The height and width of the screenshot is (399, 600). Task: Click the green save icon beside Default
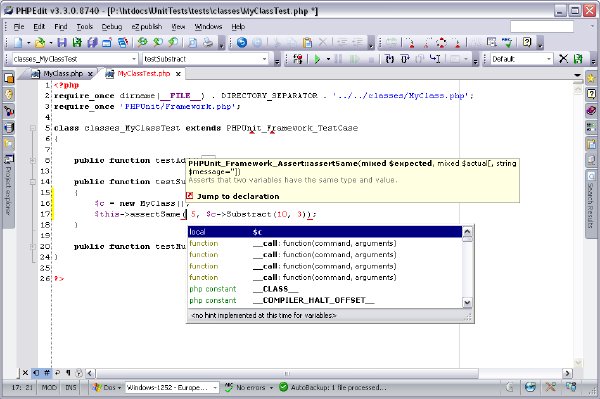point(578,59)
